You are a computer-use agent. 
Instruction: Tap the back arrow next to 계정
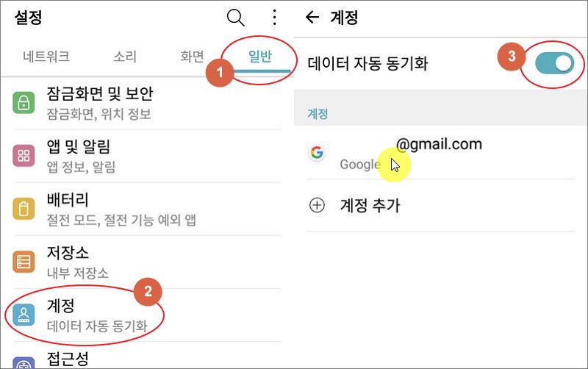click(312, 17)
